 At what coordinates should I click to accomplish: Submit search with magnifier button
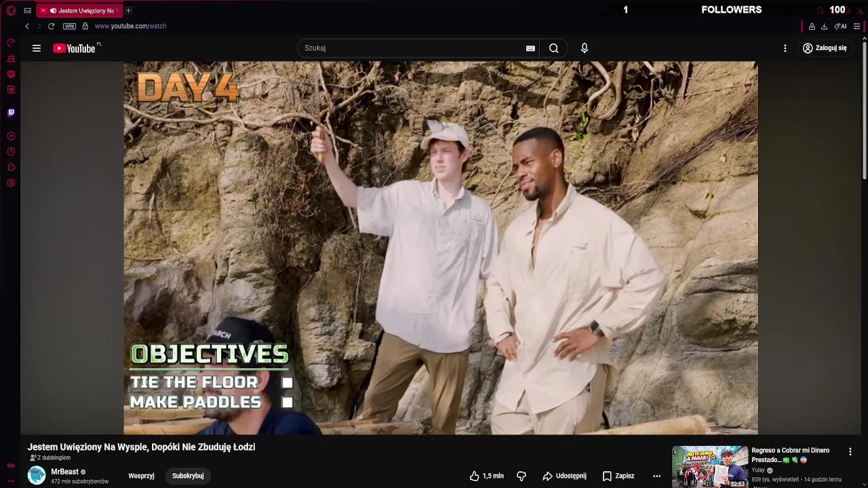[x=554, y=48]
